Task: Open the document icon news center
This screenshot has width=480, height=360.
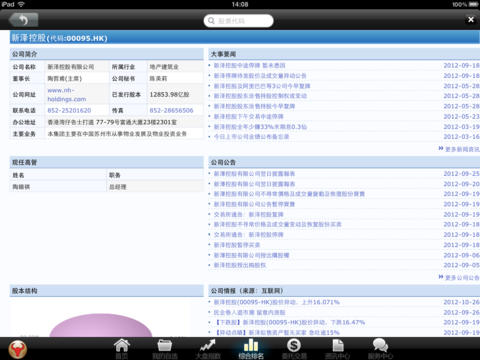Action: 337,348
